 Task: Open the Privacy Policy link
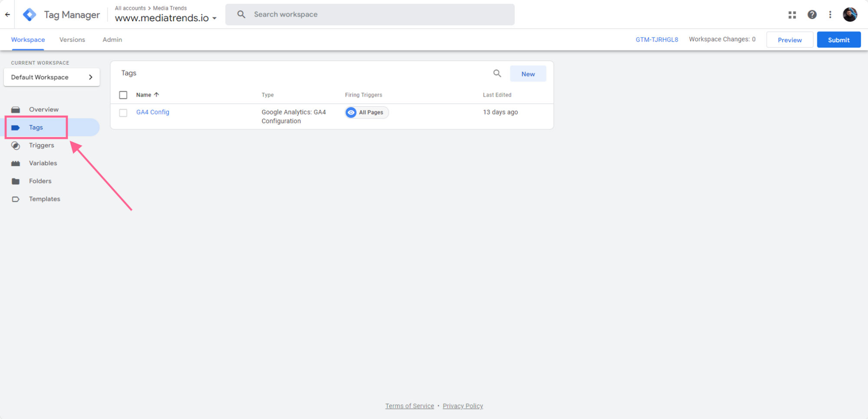tap(463, 406)
